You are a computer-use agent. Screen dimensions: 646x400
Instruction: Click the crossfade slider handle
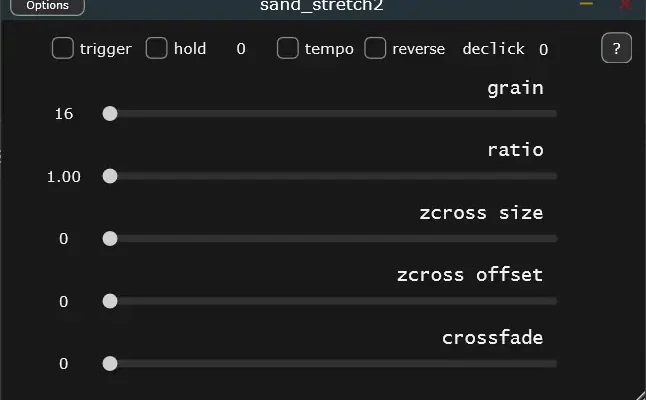[110, 363]
